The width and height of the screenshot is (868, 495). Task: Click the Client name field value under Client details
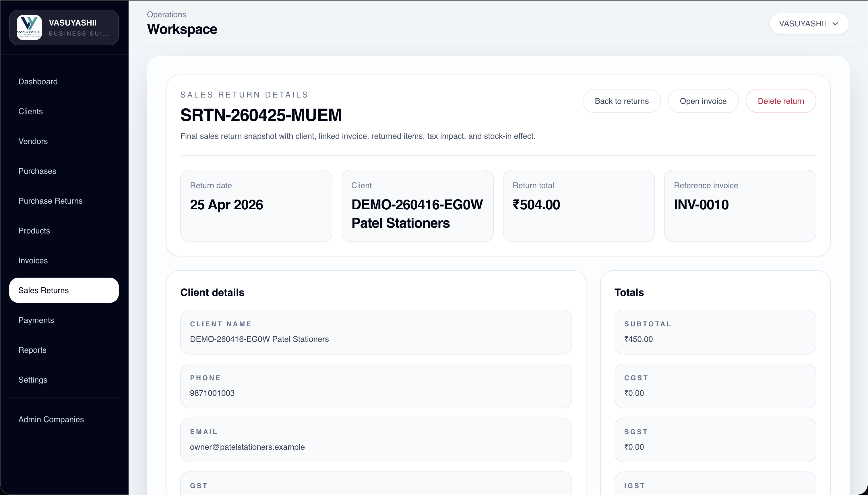pyautogui.click(x=259, y=339)
